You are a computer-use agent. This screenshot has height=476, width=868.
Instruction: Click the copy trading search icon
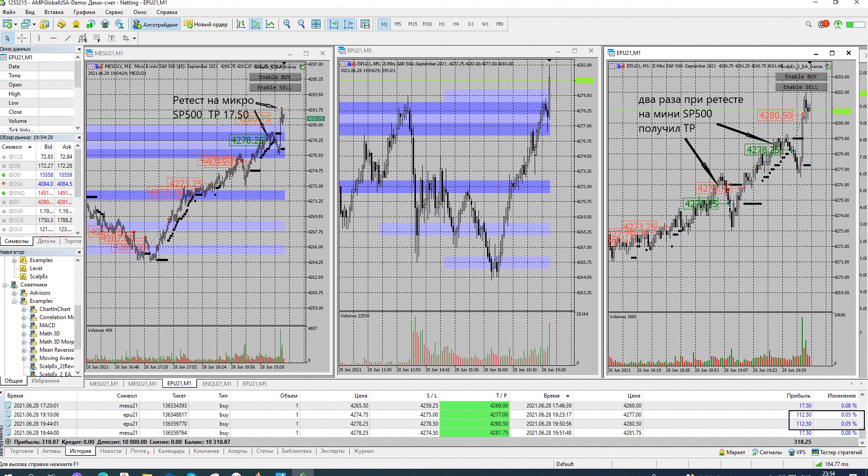[120, 24]
